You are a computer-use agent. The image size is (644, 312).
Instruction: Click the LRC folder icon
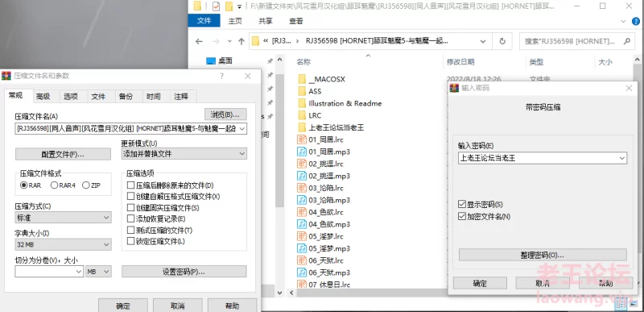tap(302, 115)
